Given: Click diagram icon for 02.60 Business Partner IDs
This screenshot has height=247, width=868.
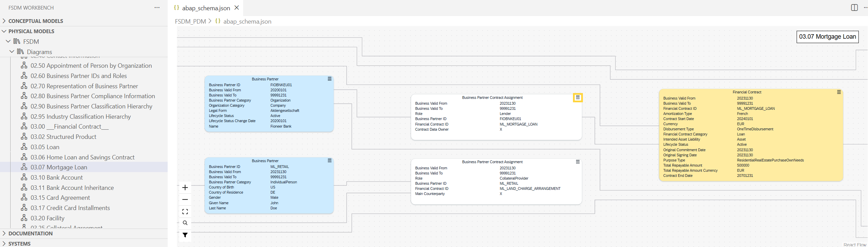Looking at the screenshot, I should pos(24,76).
